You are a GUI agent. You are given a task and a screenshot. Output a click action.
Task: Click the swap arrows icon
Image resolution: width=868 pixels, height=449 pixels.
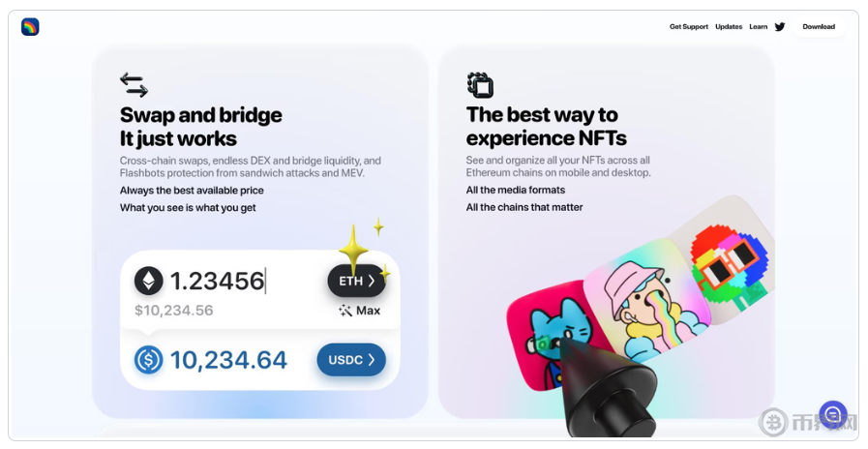[134, 85]
